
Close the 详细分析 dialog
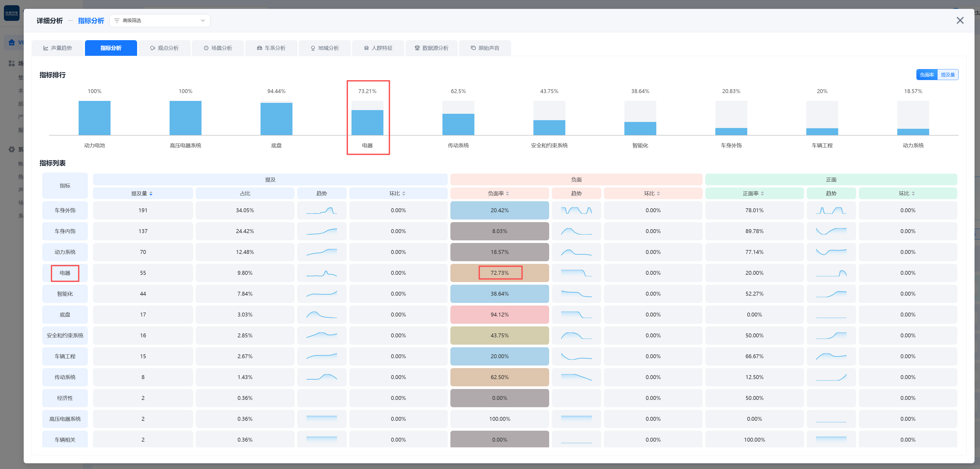pyautogui.click(x=960, y=21)
